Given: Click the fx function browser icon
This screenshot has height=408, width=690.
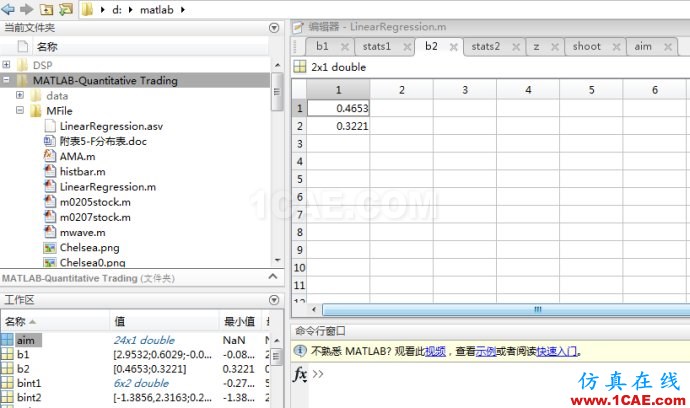Looking at the screenshot, I should [300, 375].
